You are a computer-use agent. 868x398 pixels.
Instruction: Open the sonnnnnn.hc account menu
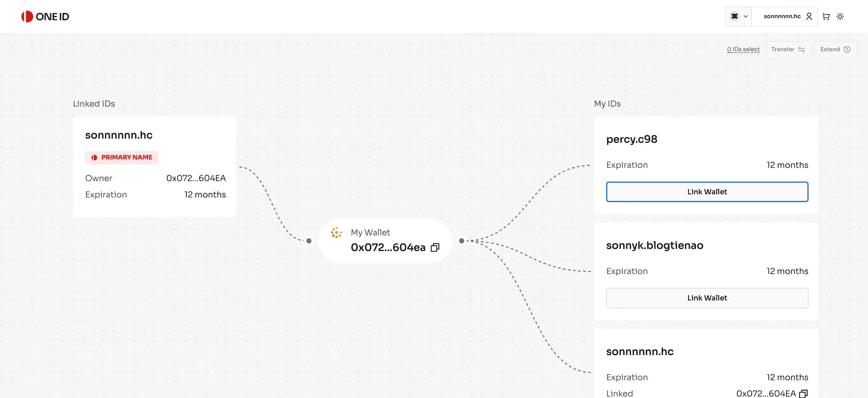pyautogui.click(x=782, y=16)
